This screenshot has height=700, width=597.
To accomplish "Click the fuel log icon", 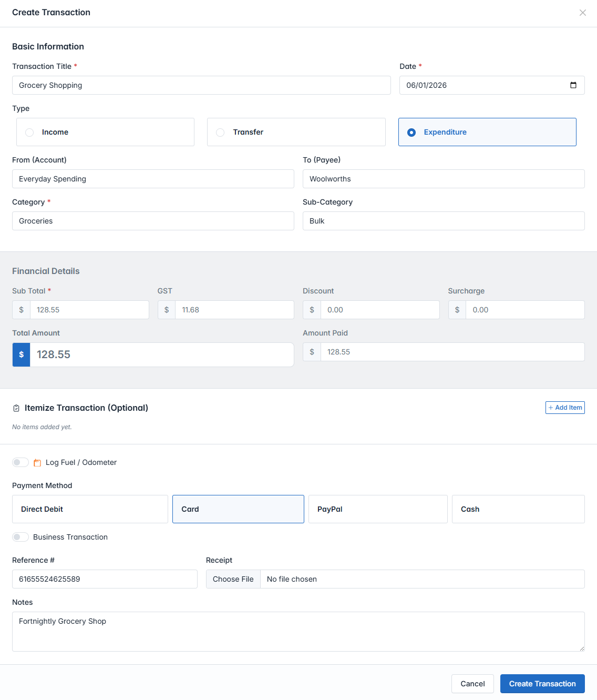I will coord(37,463).
